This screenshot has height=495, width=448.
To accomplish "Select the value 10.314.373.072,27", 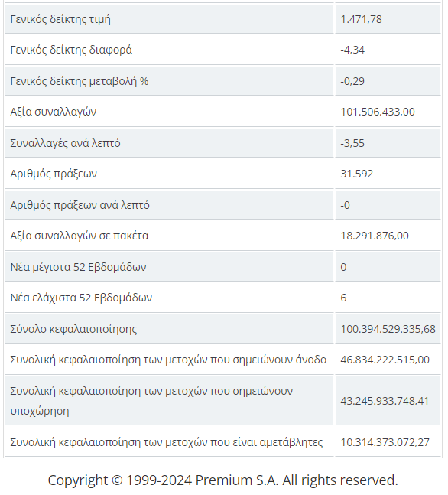I will [385, 442].
